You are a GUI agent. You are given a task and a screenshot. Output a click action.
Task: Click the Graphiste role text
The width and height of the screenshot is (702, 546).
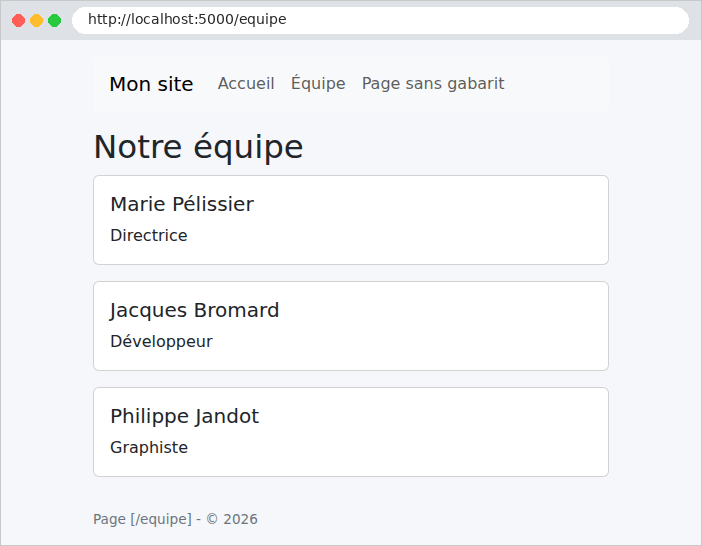pos(149,448)
